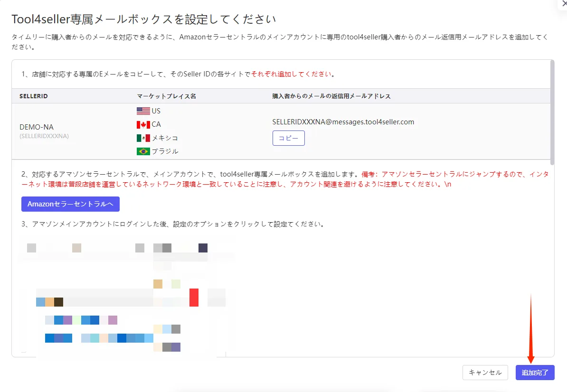Confirm with 追加完了 button
This screenshot has width=567, height=392.
(x=535, y=373)
